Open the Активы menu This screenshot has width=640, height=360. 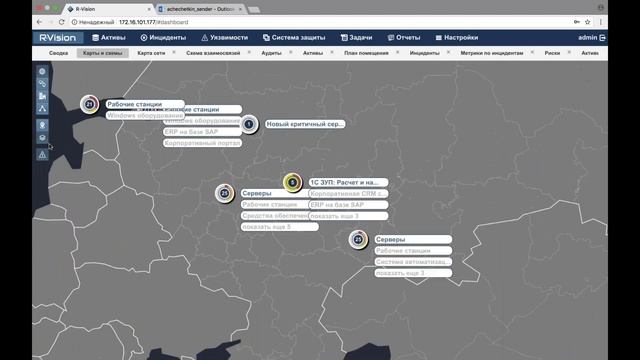click(109, 38)
